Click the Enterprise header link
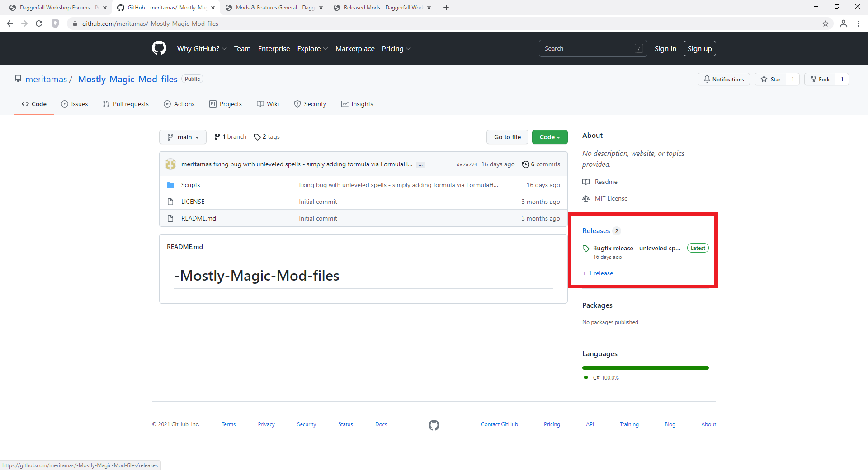The width and height of the screenshot is (868, 470). click(x=274, y=48)
